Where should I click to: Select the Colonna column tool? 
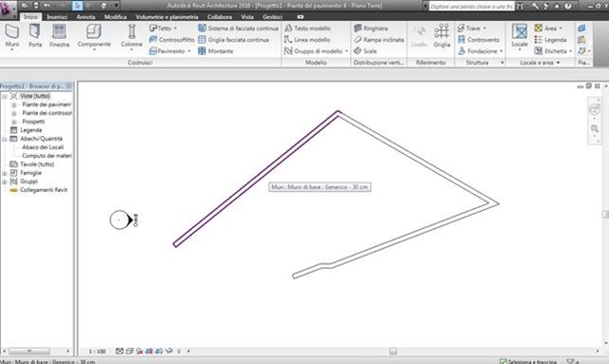[x=131, y=37]
